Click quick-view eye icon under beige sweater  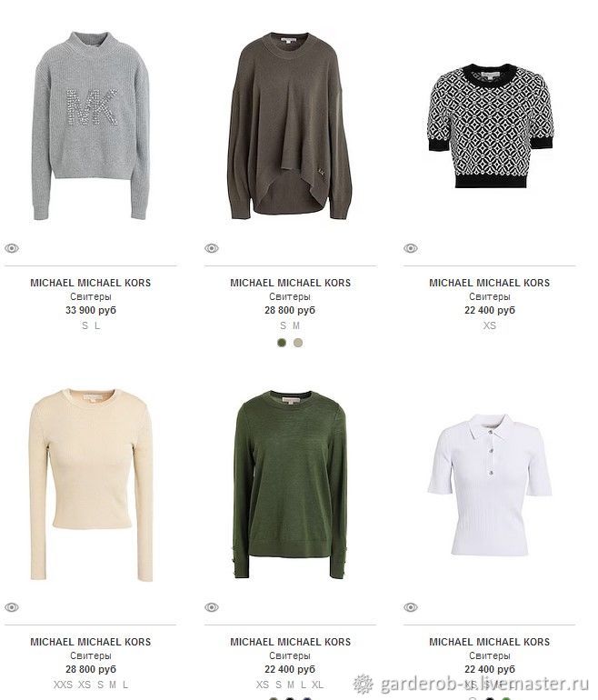12,607
